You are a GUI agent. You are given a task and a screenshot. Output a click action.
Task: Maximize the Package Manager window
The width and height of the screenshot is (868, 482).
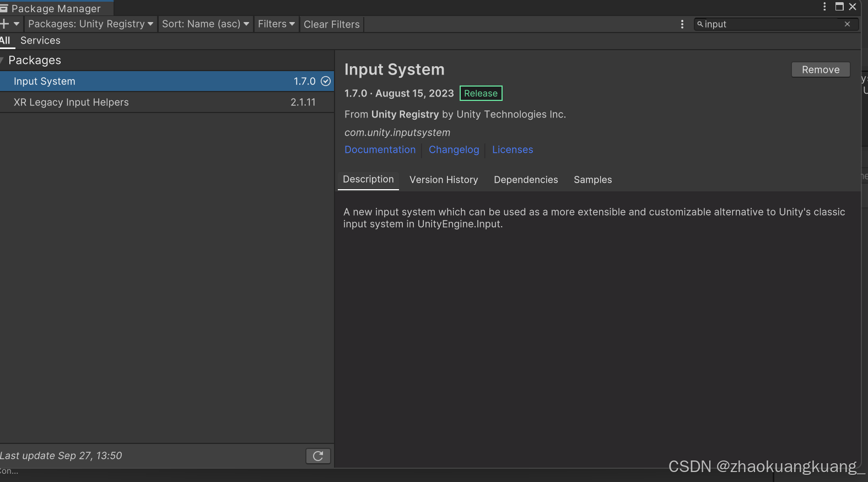[x=839, y=7]
